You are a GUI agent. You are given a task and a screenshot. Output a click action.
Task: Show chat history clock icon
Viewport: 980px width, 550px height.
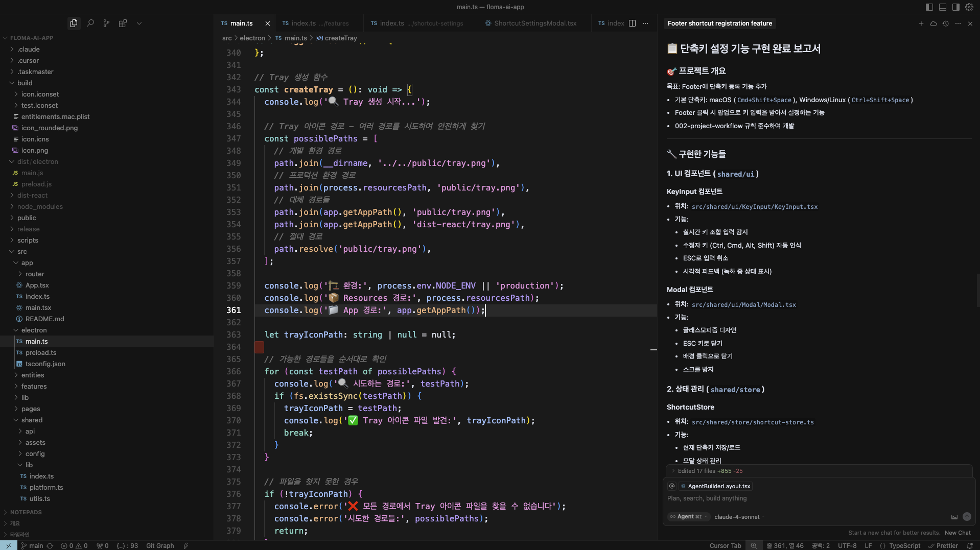(x=946, y=23)
